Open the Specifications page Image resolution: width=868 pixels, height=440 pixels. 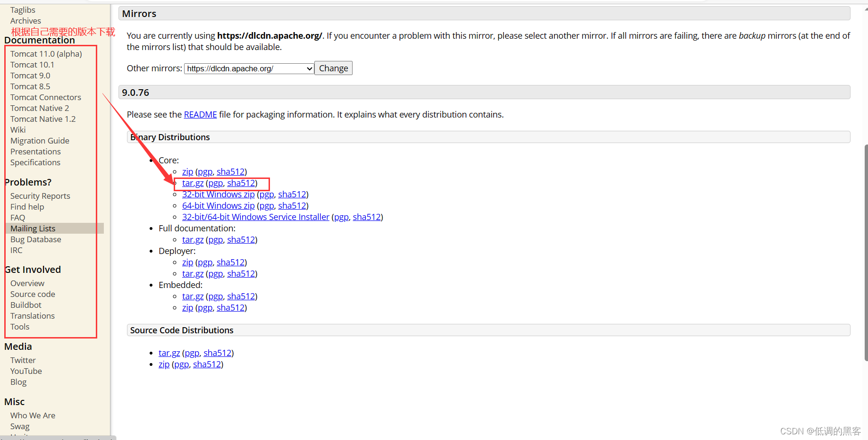coord(35,162)
